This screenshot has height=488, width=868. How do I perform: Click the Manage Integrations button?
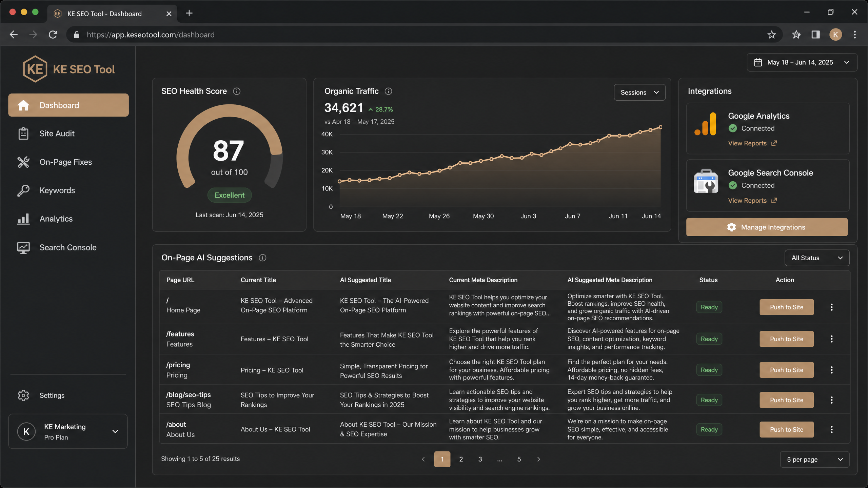(x=767, y=227)
